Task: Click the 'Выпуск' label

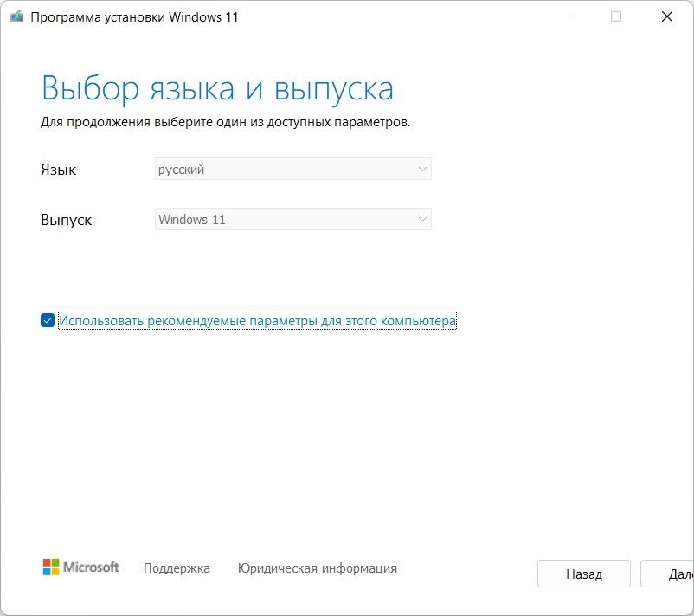Action: 67,220
